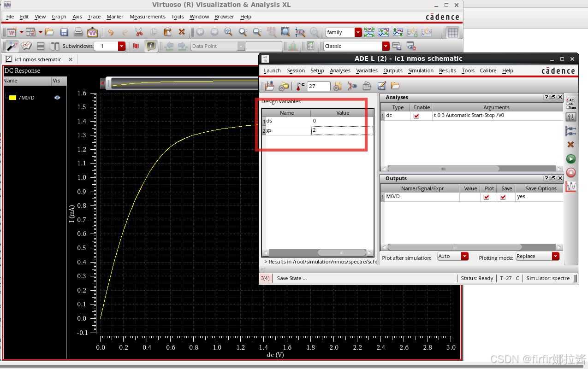Click the M0/D output name cell
The width and height of the screenshot is (588, 369).
(x=422, y=197)
